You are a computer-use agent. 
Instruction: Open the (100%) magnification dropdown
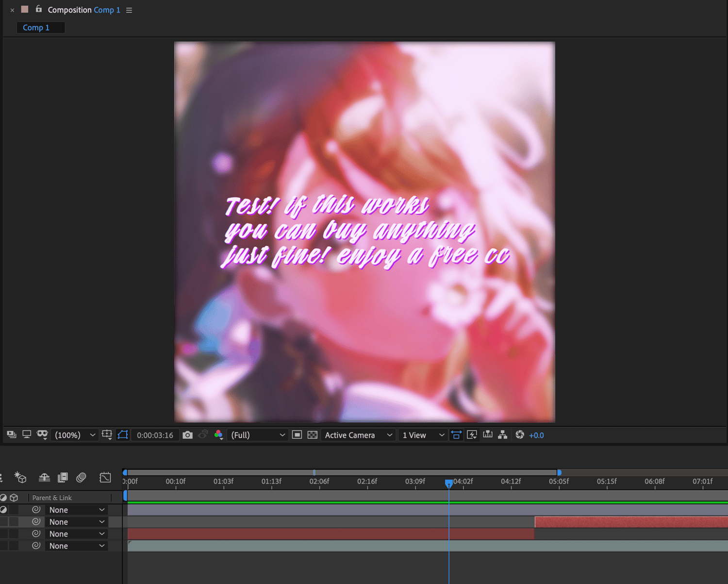tap(74, 435)
